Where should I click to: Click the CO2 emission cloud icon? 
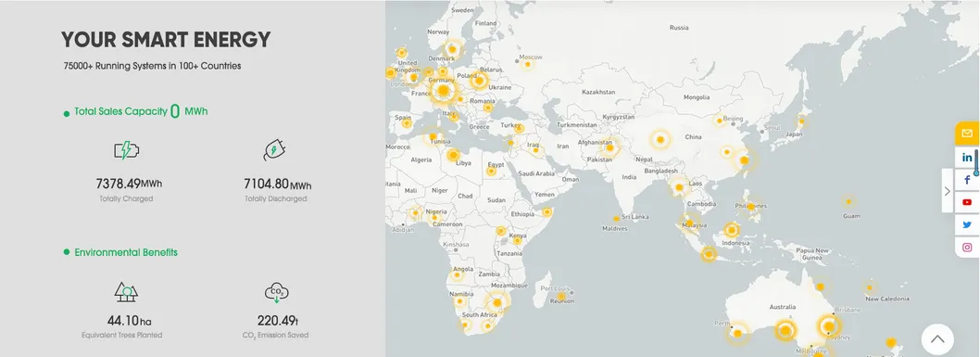tap(276, 292)
